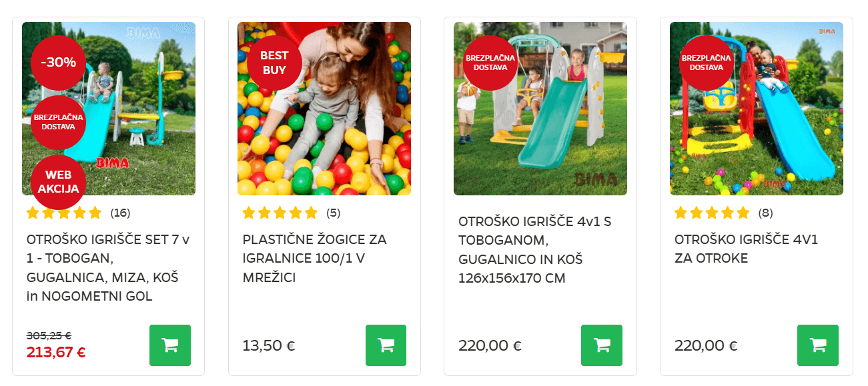Viewport: 868px width, 386px height.
Task: Add plastic balls 100/1 to cart
Action: click(386, 345)
